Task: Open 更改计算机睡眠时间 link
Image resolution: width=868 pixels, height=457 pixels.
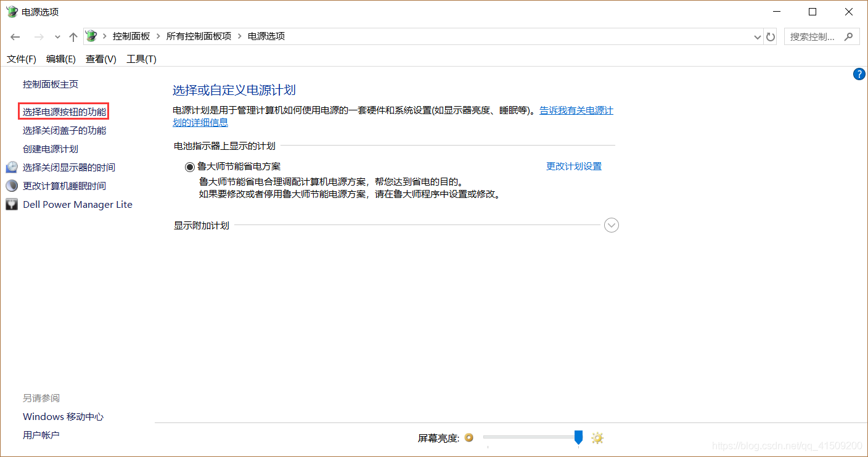Action: click(64, 186)
